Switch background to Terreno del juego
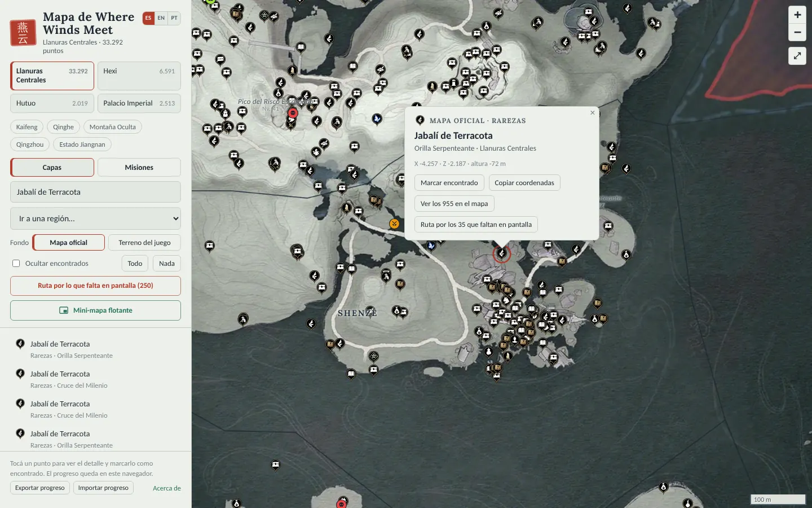 (x=144, y=243)
